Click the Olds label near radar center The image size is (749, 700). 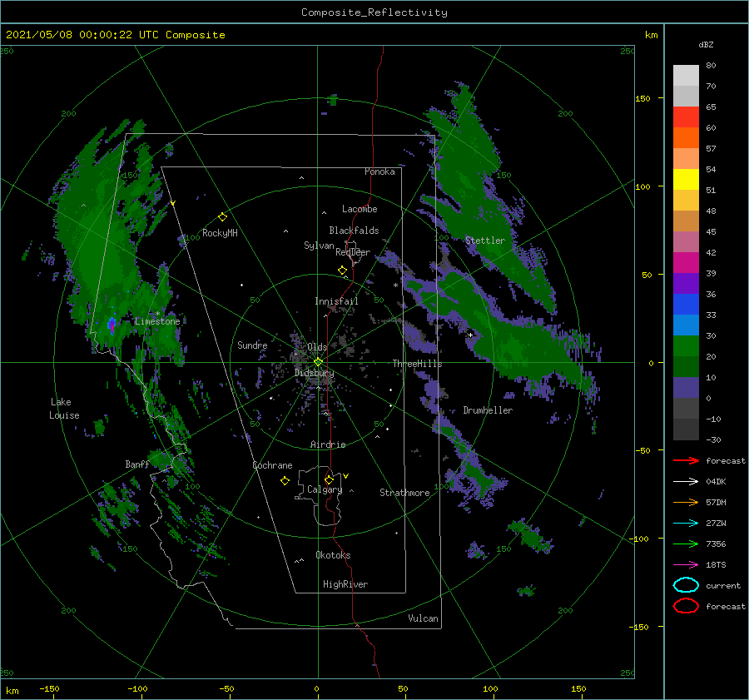pyautogui.click(x=317, y=347)
